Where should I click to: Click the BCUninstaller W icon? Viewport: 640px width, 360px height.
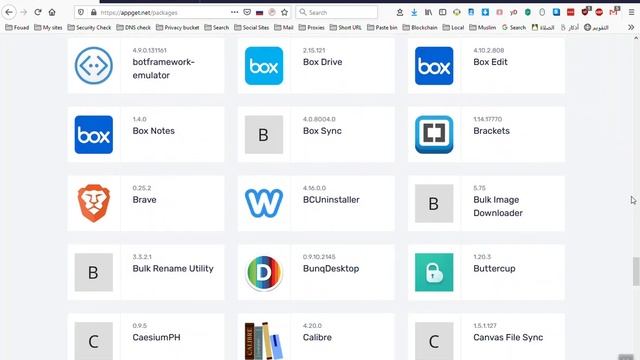click(264, 203)
